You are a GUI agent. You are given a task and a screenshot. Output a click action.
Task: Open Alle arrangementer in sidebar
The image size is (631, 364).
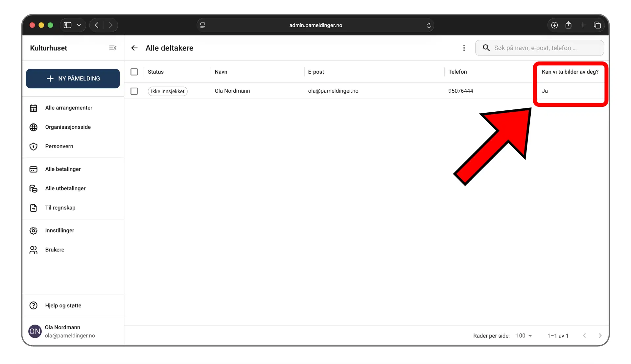pyautogui.click(x=69, y=108)
